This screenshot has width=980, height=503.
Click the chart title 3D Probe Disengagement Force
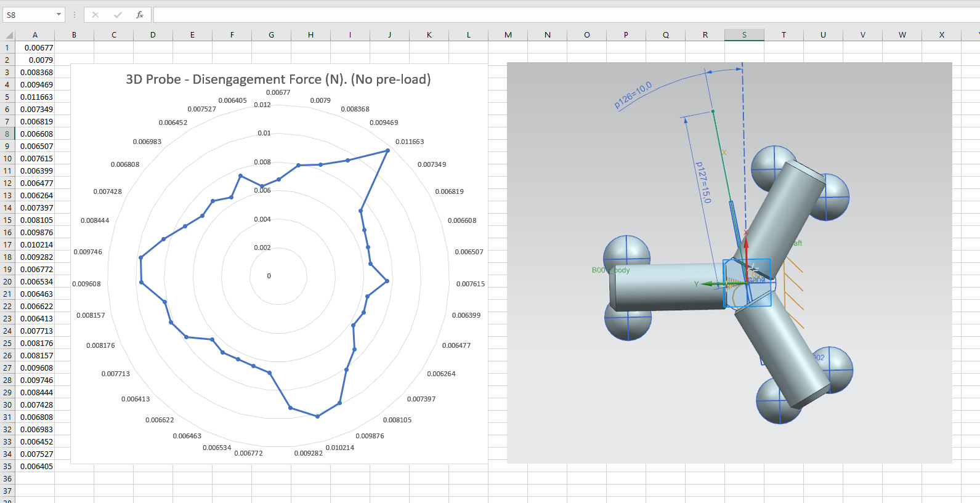[278, 79]
